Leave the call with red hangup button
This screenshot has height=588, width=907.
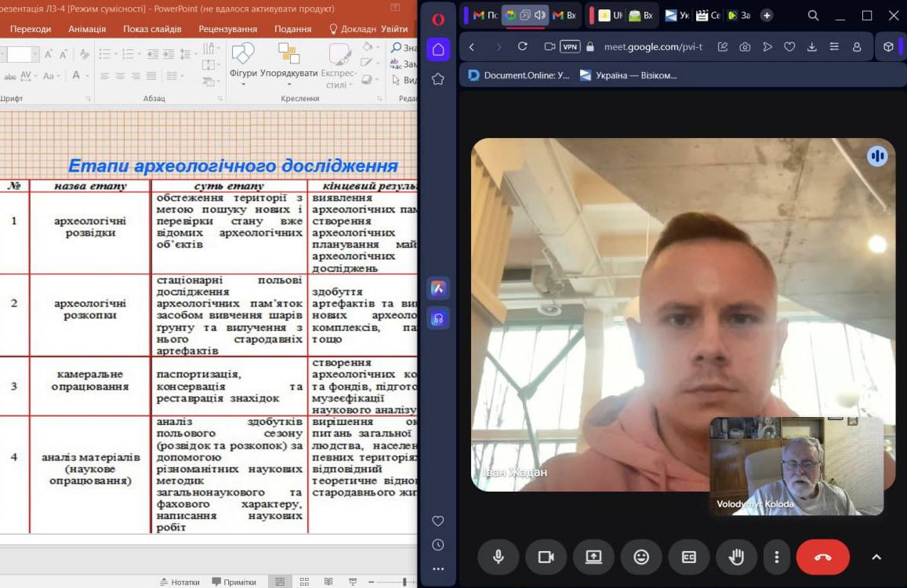tap(822, 557)
